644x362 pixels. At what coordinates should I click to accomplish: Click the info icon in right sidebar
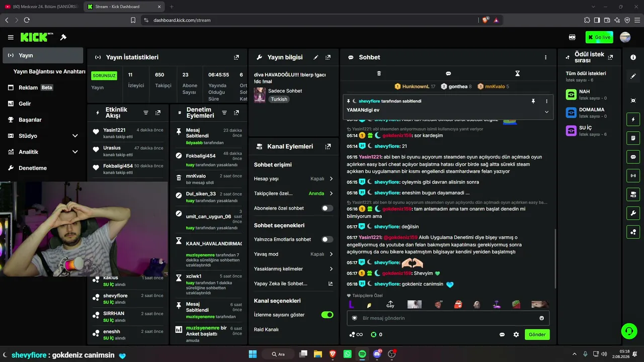tap(633, 57)
